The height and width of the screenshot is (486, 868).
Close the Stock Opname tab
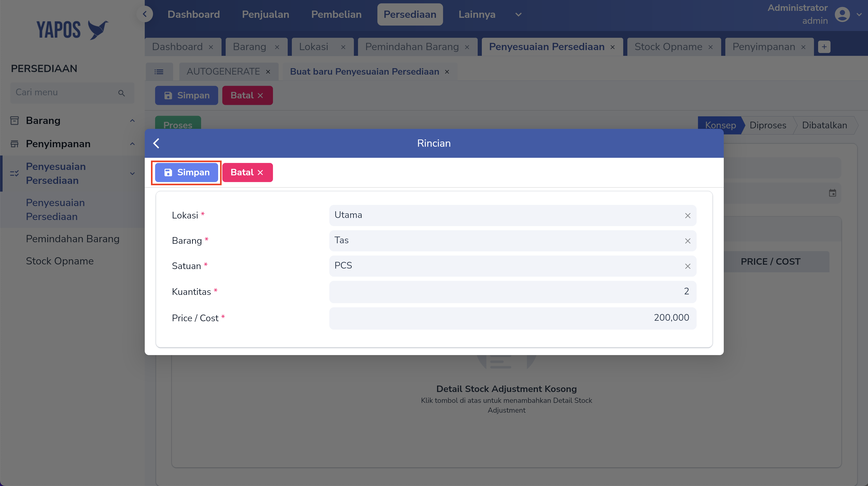point(711,47)
